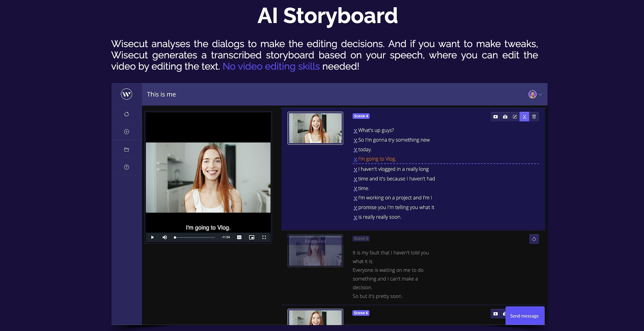The width and height of the screenshot is (644, 331).
Task: Go to Home via the sidebar house icon
Action: pyautogui.click(x=126, y=114)
